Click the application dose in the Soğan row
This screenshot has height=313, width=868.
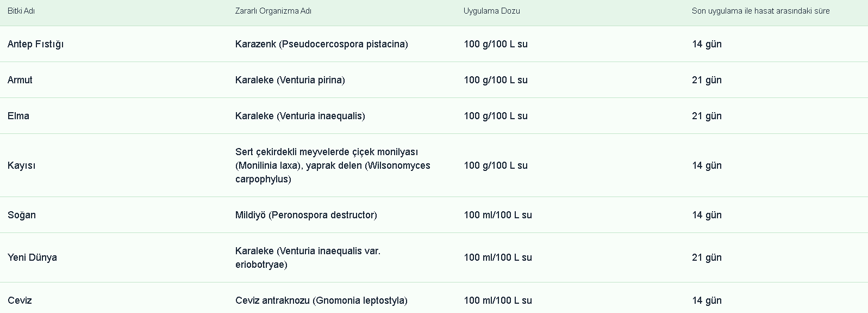click(x=497, y=215)
